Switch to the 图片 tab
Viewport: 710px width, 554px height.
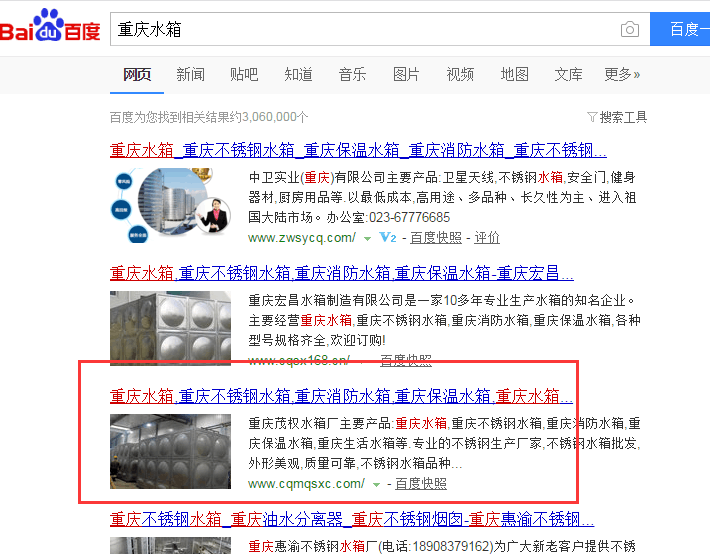(406, 74)
